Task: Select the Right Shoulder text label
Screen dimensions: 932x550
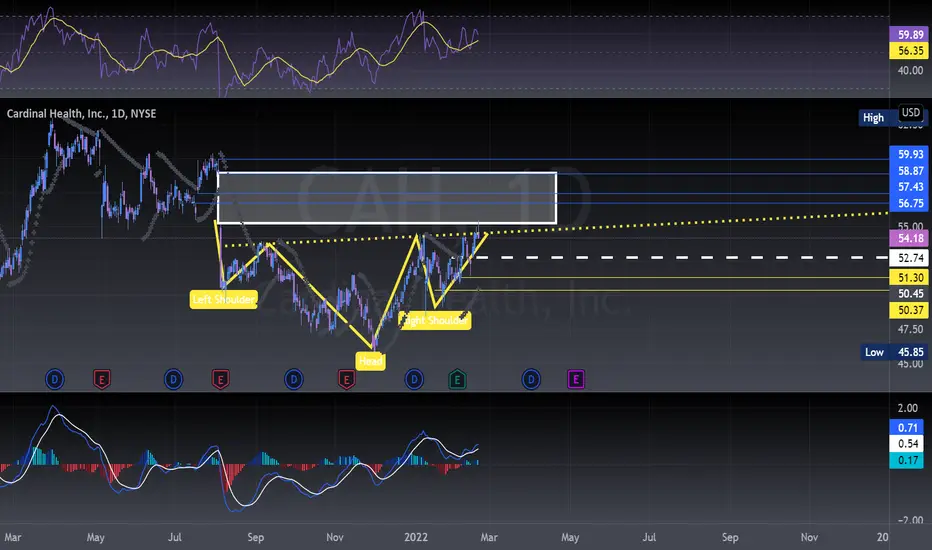Action: pos(434,320)
